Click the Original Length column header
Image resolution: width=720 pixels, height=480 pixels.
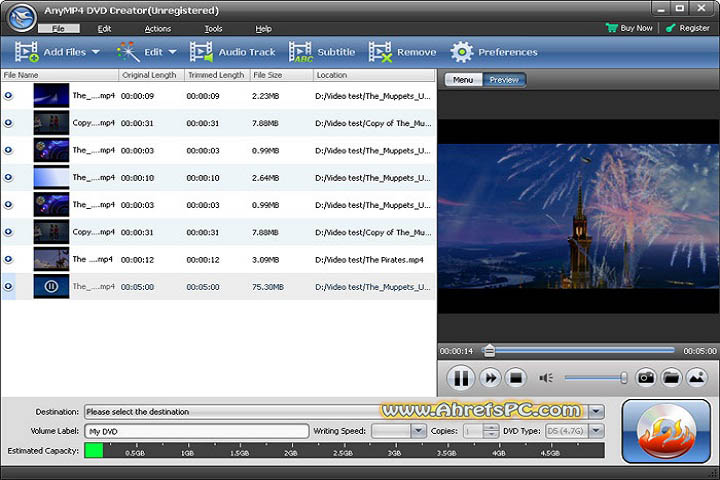point(152,75)
